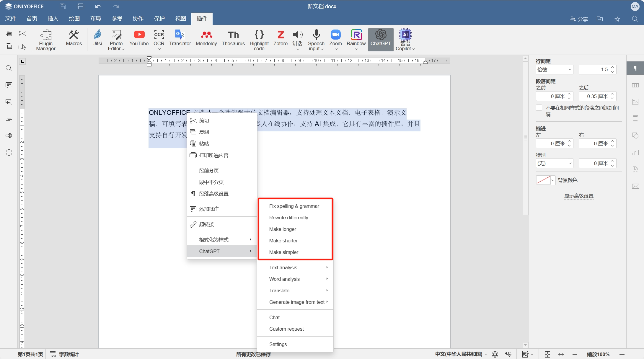Image resolution: width=644 pixels, height=359 pixels.
Task: Toggle the paragraph settings sidebar tab
Action: [x=635, y=68]
